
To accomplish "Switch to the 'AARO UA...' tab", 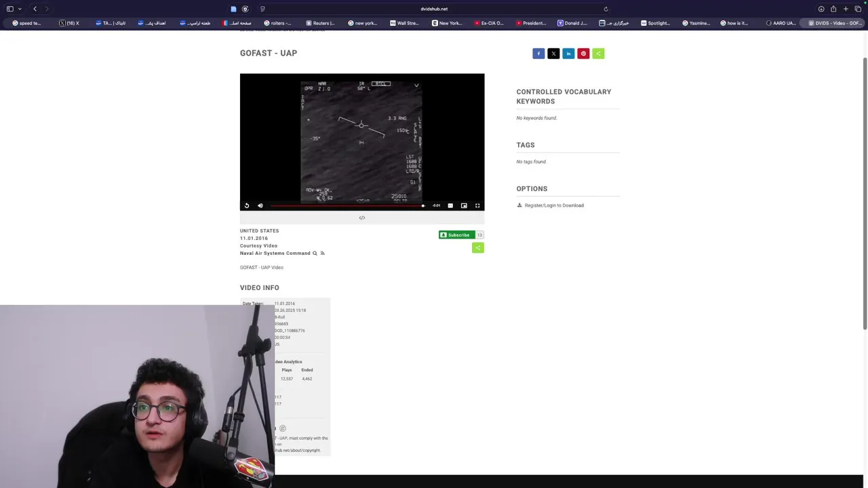I will click(781, 23).
